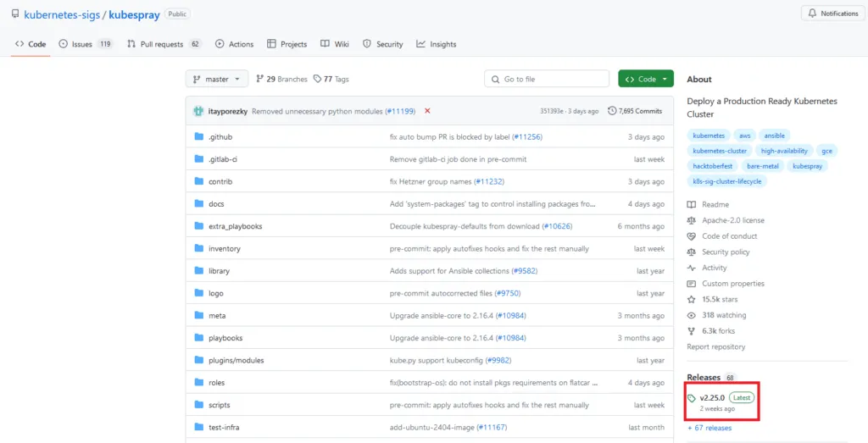Image resolution: width=868 pixels, height=443 pixels.
Task: Select the bare-metal topic tag
Action: tap(762, 166)
